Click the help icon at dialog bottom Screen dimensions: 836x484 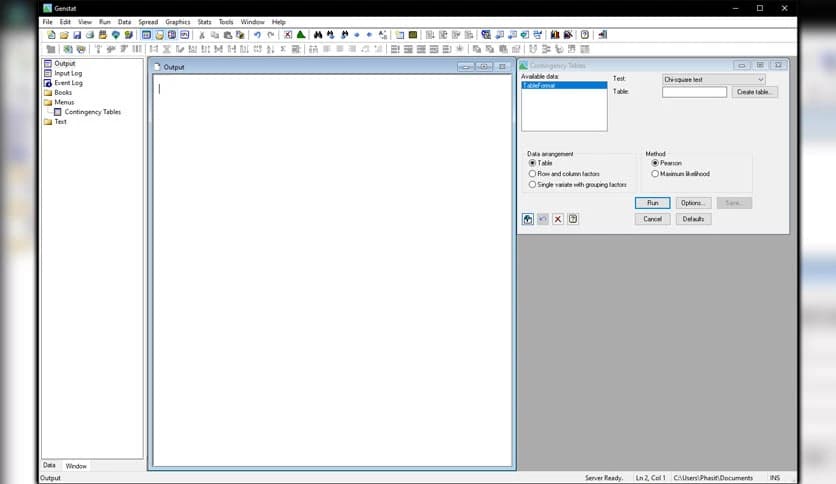tap(573, 219)
